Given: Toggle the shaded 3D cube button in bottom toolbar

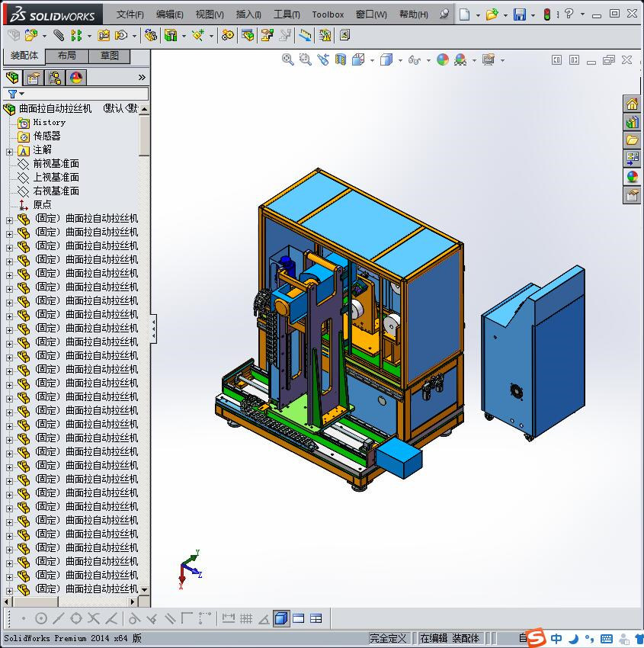Looking at the screenshot, I should click(281, 619).
